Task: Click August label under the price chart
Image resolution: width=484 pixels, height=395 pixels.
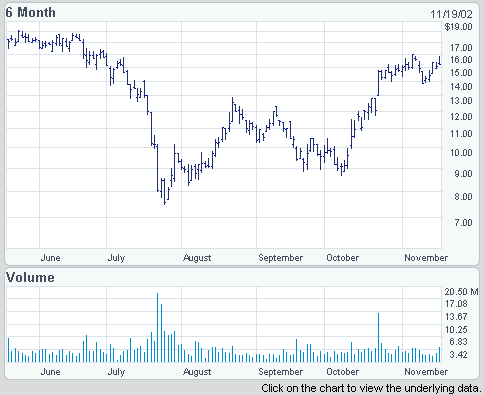Action: coord(197,258)
